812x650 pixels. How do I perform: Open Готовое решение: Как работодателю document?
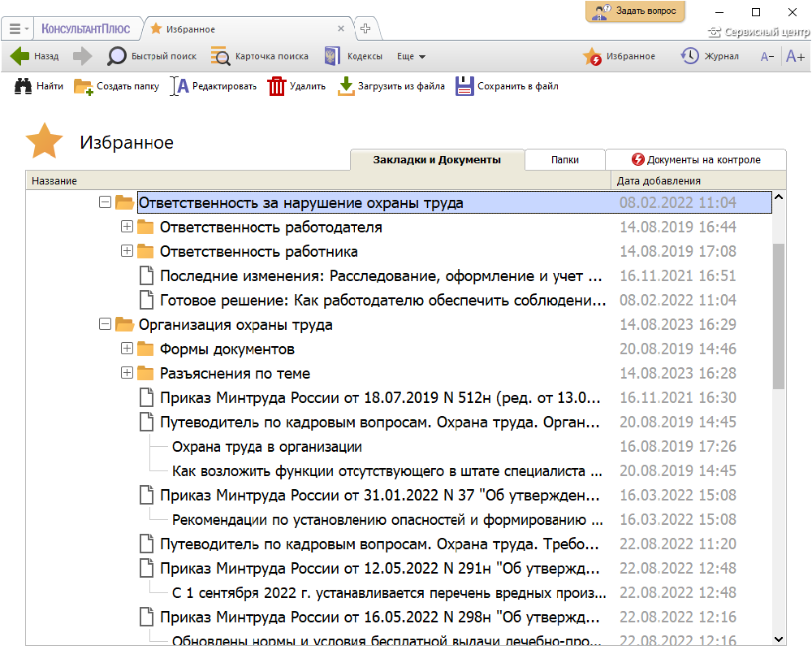click(x=382, y=300)
